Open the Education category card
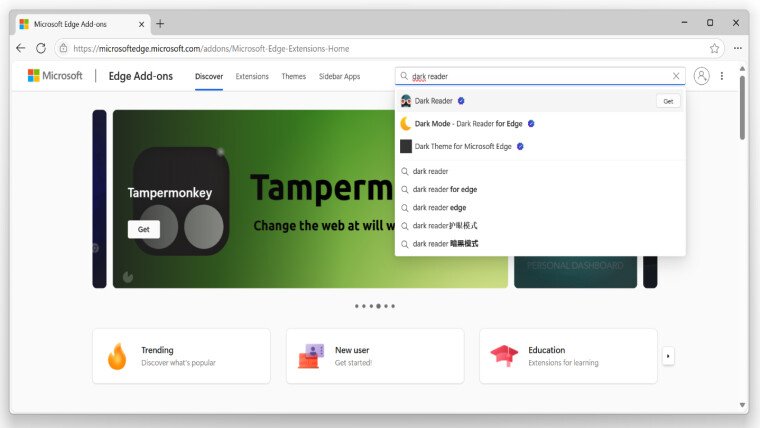Viewport: 760px width, 428px height. click(569, 356)
